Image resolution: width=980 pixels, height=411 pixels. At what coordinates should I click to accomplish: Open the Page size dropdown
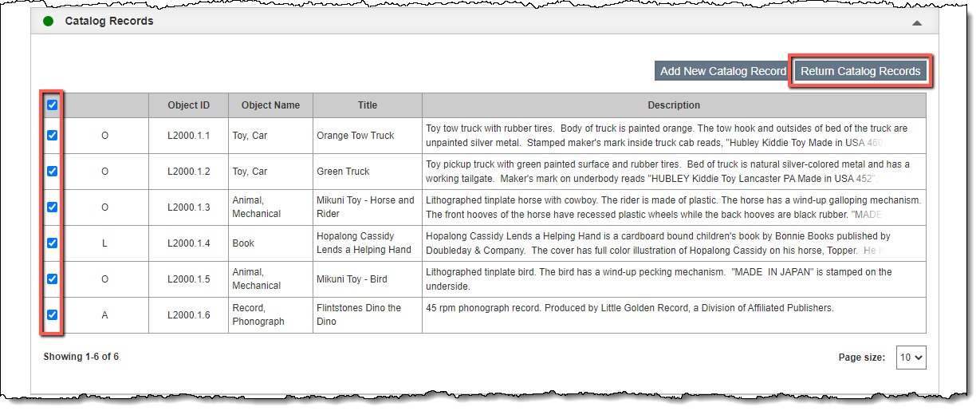911,358
